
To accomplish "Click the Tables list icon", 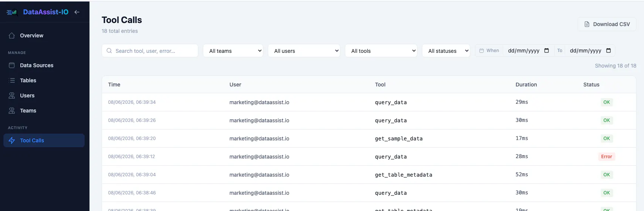I will pyautogui.click(x=12, y=80).
